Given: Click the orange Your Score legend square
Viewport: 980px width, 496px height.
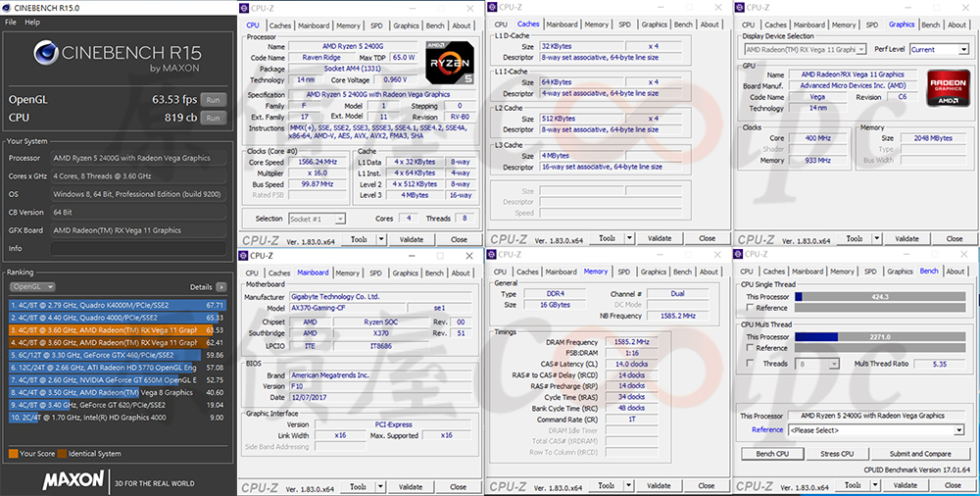Looking at the screenshot, I should coord(13,454).
